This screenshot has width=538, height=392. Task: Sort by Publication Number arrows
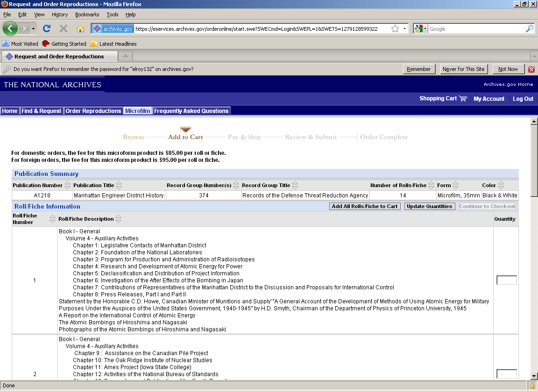point(67,185)
